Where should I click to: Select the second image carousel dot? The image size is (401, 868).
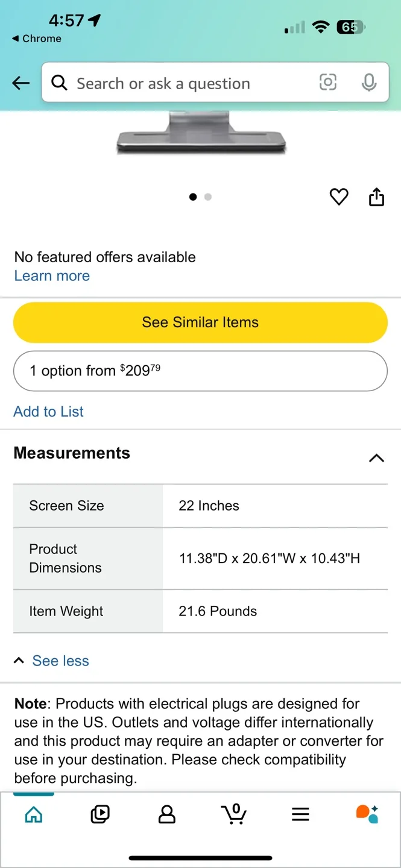tap(208, 197)
